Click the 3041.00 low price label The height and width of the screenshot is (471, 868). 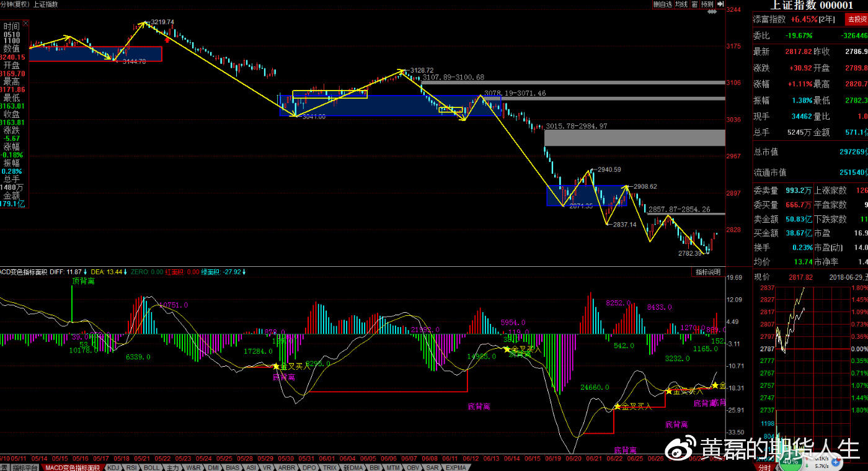[x=314, y=116]
